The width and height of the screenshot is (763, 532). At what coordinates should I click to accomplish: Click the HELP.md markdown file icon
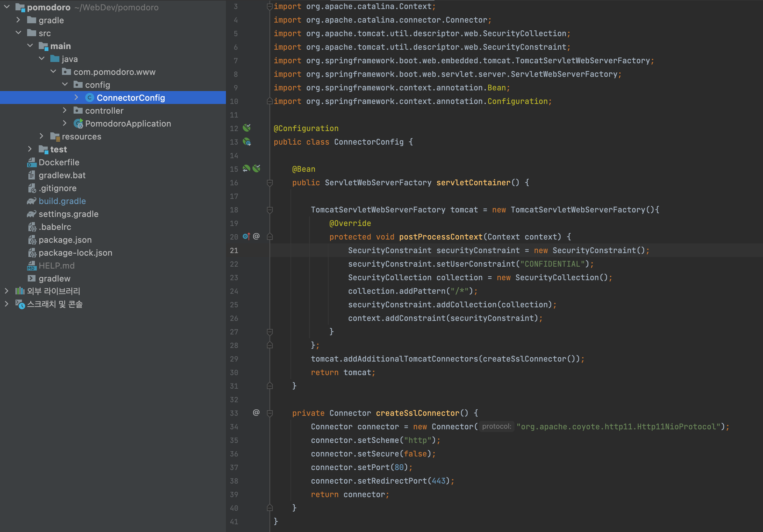[32, 265]
